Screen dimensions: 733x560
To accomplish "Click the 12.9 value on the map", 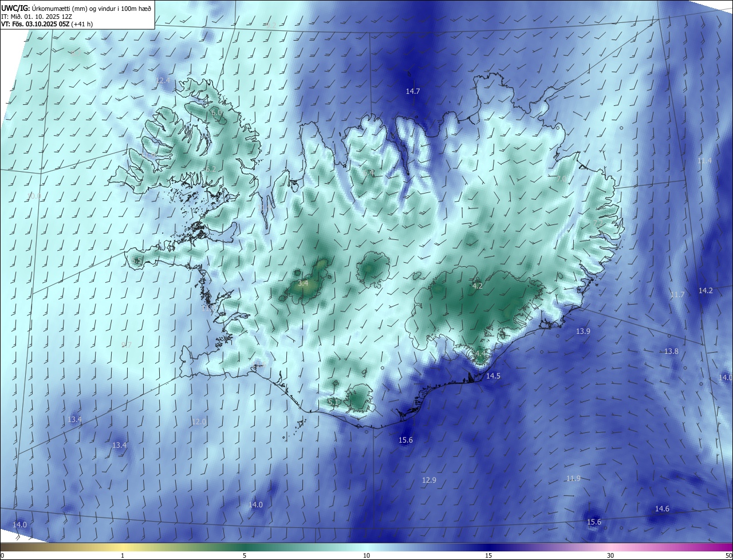I will click(429, 480).
